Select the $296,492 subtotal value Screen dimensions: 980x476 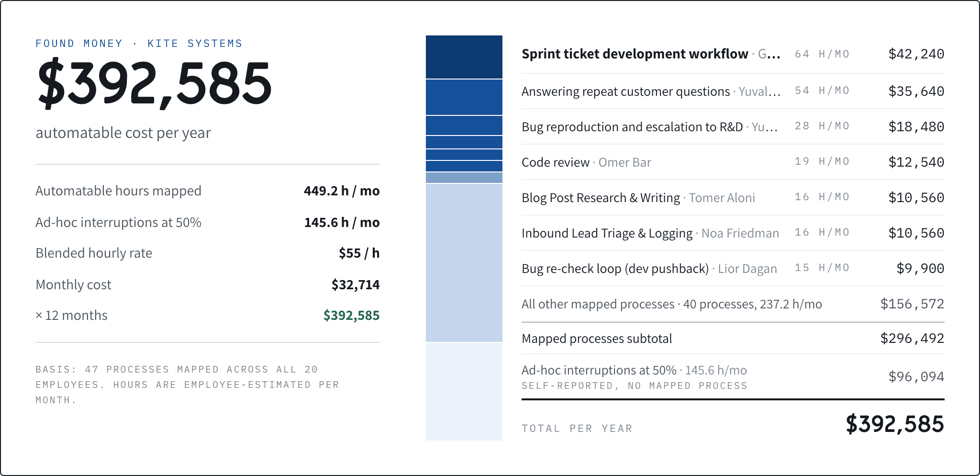point(912,339)
